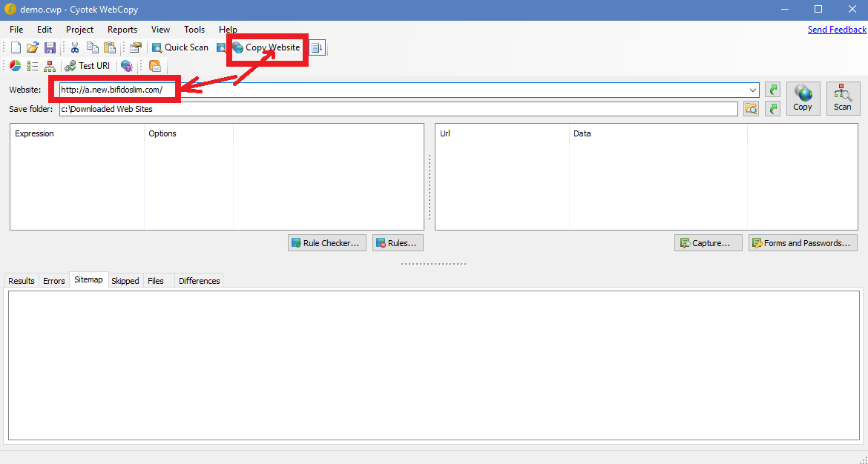Click the list view toolbar icon

[33, 66]
